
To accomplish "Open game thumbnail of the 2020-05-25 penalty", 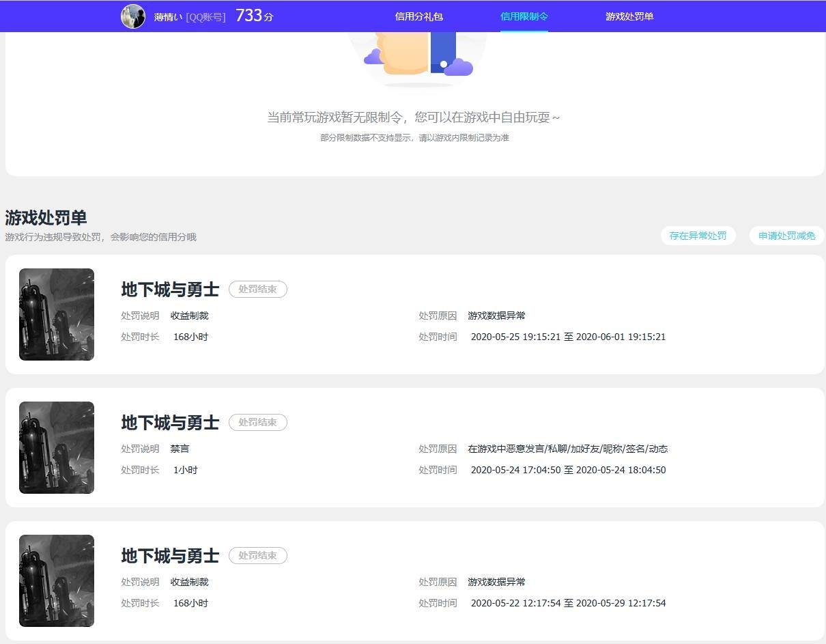I will coord(57,314).
